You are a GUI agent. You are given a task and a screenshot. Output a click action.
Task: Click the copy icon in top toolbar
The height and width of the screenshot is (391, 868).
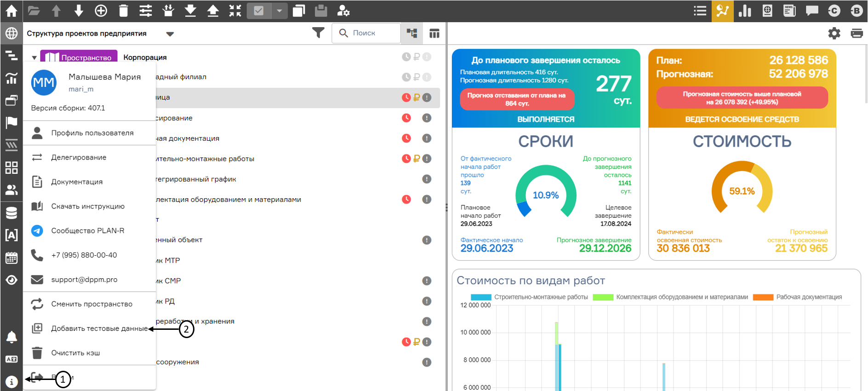tap(299, 11)
